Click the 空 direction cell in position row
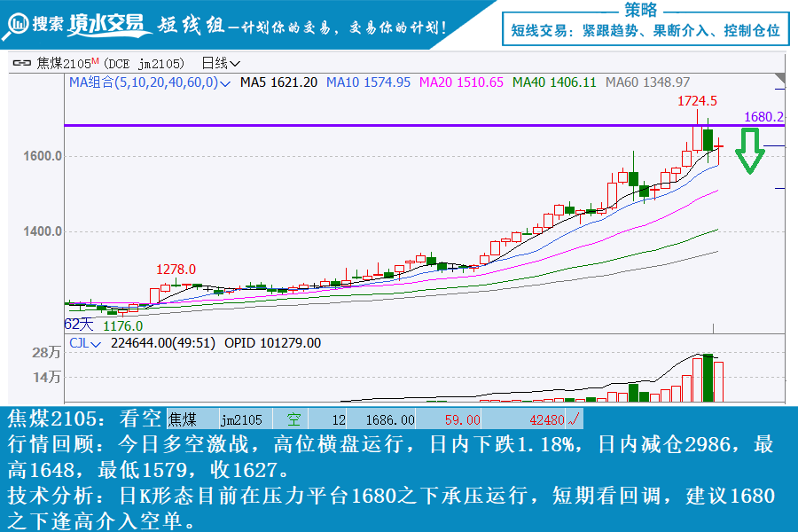Screen dimensions: 798x532 coord(293,419)
